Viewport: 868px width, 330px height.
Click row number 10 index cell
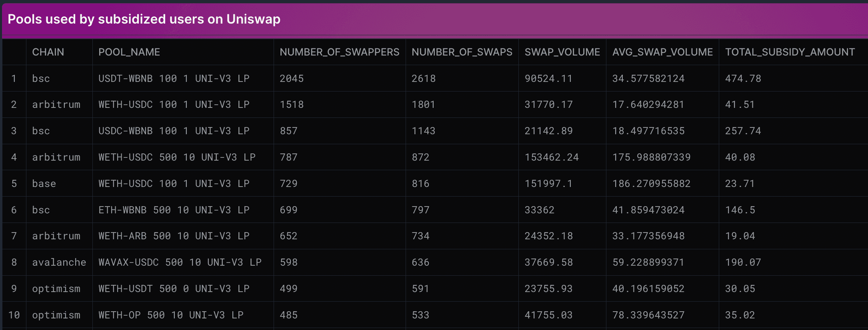(14, 315)
